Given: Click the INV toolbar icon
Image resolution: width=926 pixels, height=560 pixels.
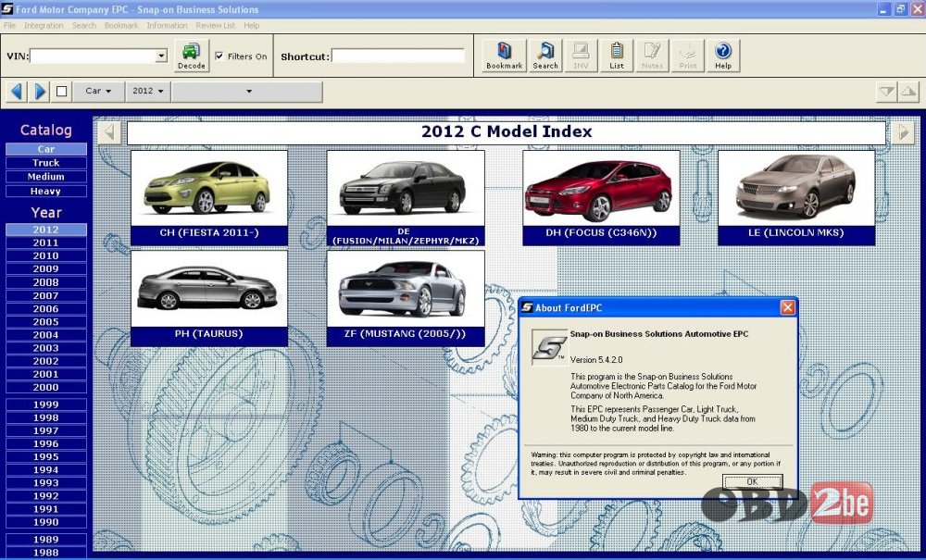Looking at the screenshot, I should click(x=581, y=56).
